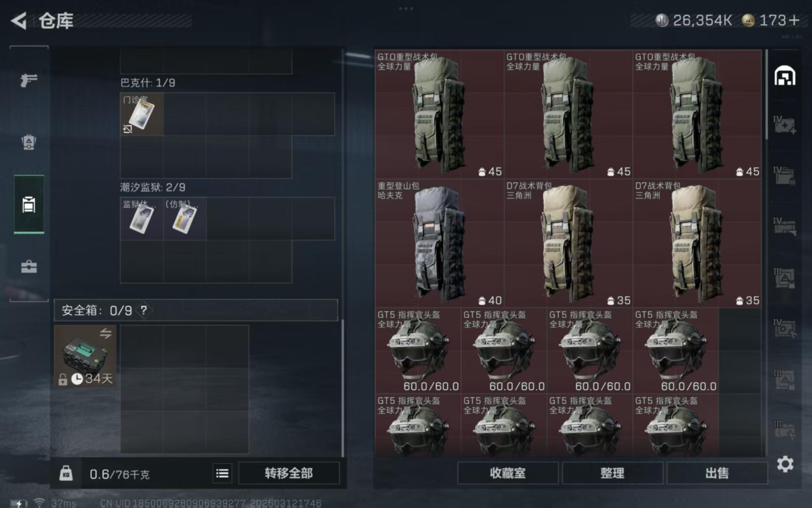The image size is (812, 508).
Task: Open the 收藏室 collection room
Action: click(507, 473)
